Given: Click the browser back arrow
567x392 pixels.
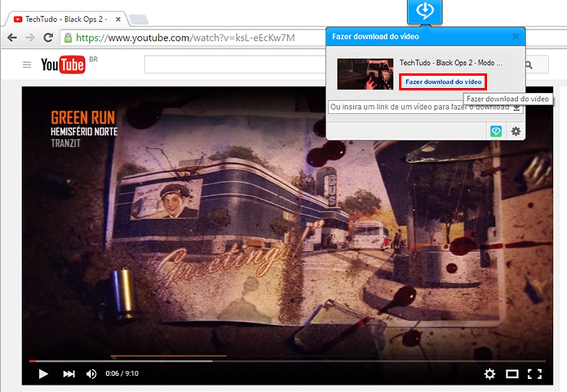Looking at the screenshot, I should (x=12, y=37).
